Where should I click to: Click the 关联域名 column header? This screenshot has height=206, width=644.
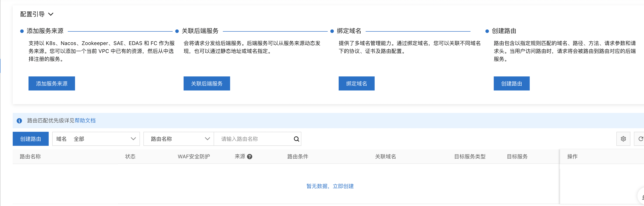click(385, 157)
